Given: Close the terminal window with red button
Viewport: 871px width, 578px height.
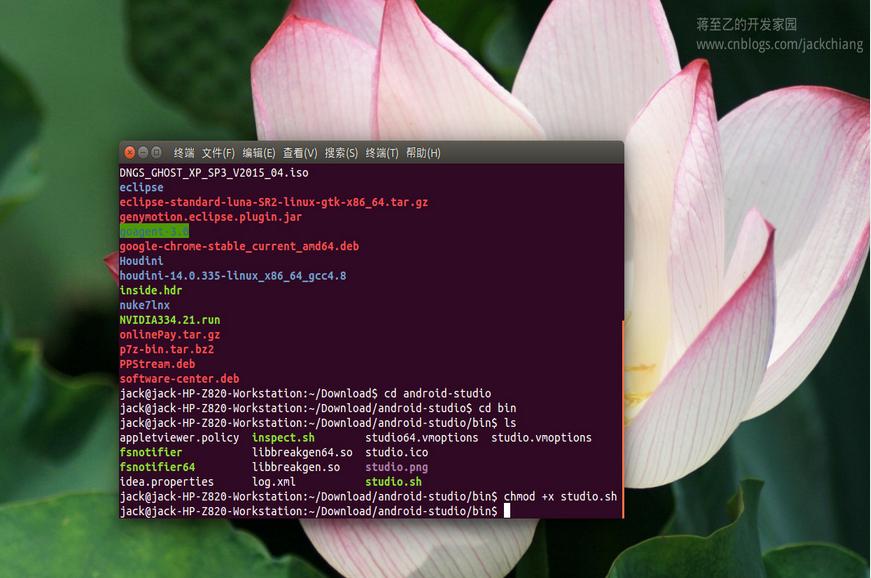Looking at the screenshot, I should coord(130,152).
